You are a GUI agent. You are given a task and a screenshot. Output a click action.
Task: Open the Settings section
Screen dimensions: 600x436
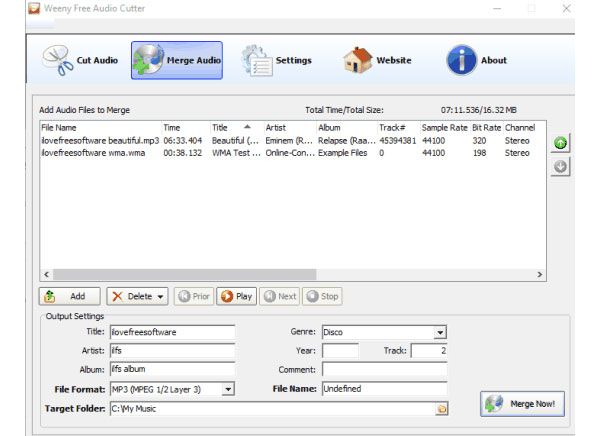(x=277, y=61)
